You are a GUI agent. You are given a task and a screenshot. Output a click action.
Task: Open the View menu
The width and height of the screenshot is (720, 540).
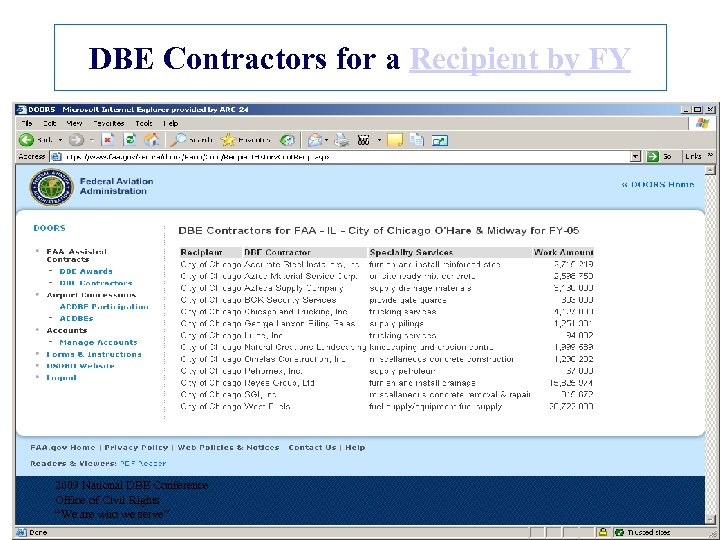(74, 123)
